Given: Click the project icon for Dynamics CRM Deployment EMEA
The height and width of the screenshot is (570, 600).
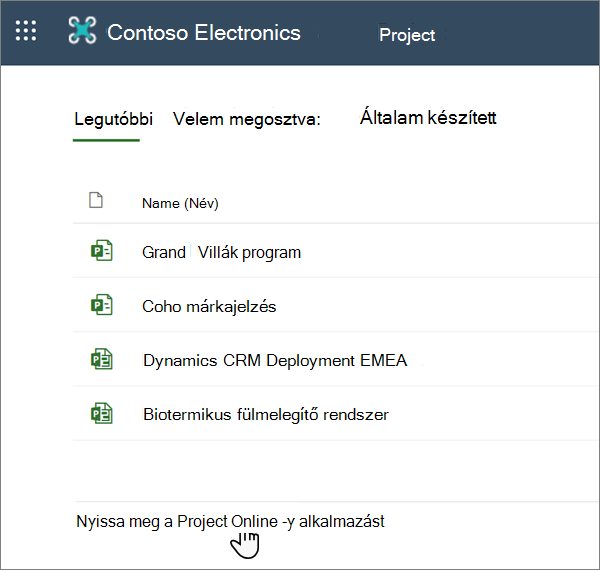Looking at the screenshot, I should point(101,359).
